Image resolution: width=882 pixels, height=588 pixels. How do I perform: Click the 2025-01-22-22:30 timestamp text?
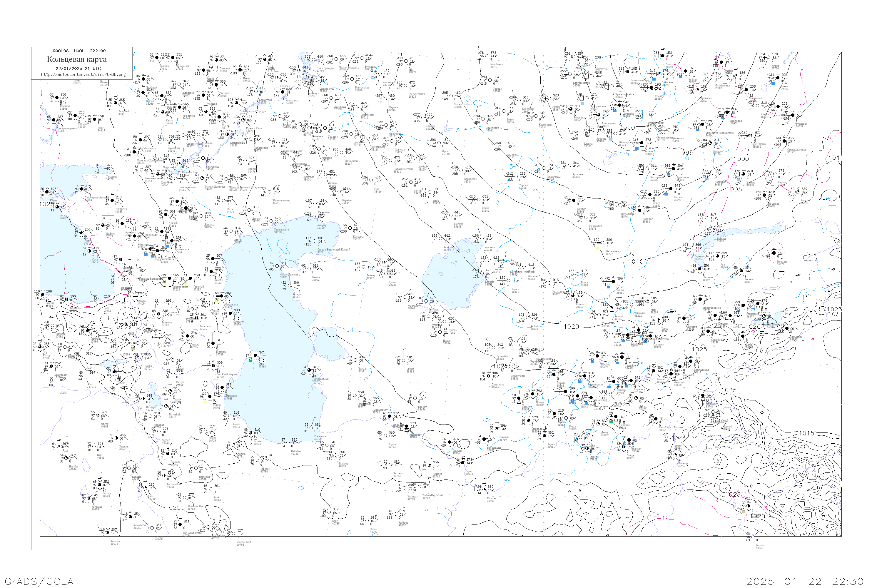coord(805,581)
